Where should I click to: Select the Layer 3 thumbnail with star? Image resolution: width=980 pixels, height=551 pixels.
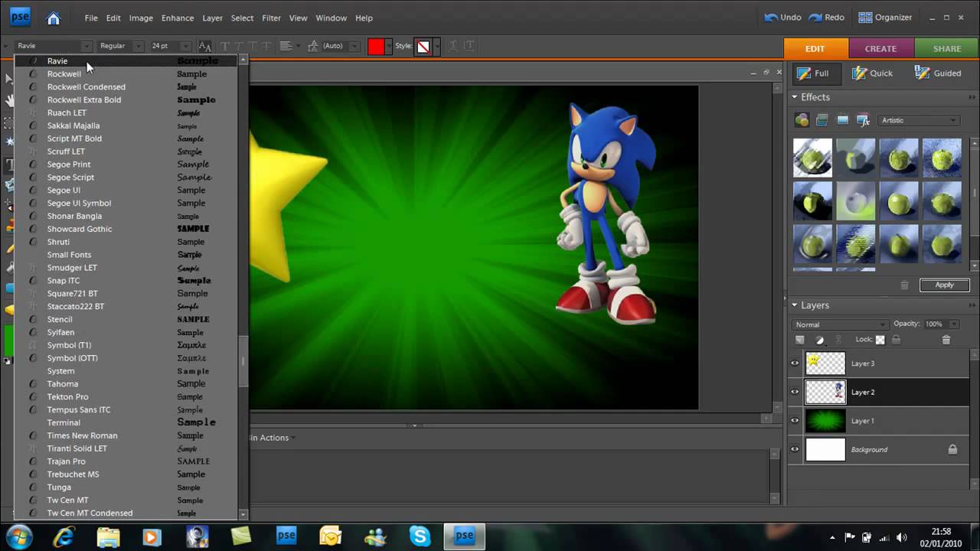[x=825, y=364]
